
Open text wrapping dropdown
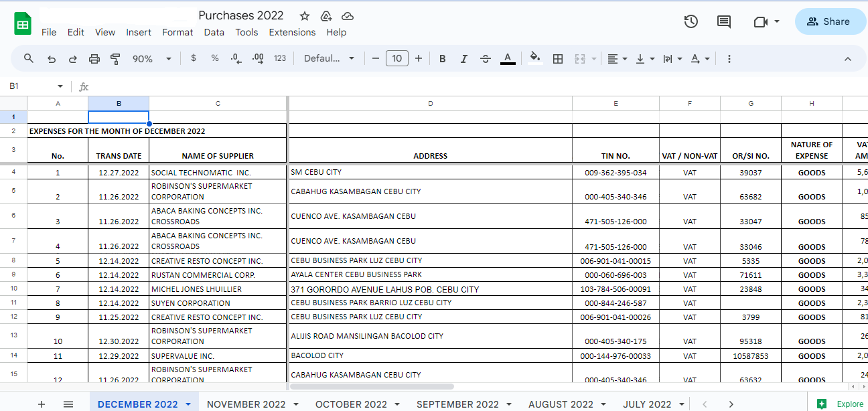point(672,59)
